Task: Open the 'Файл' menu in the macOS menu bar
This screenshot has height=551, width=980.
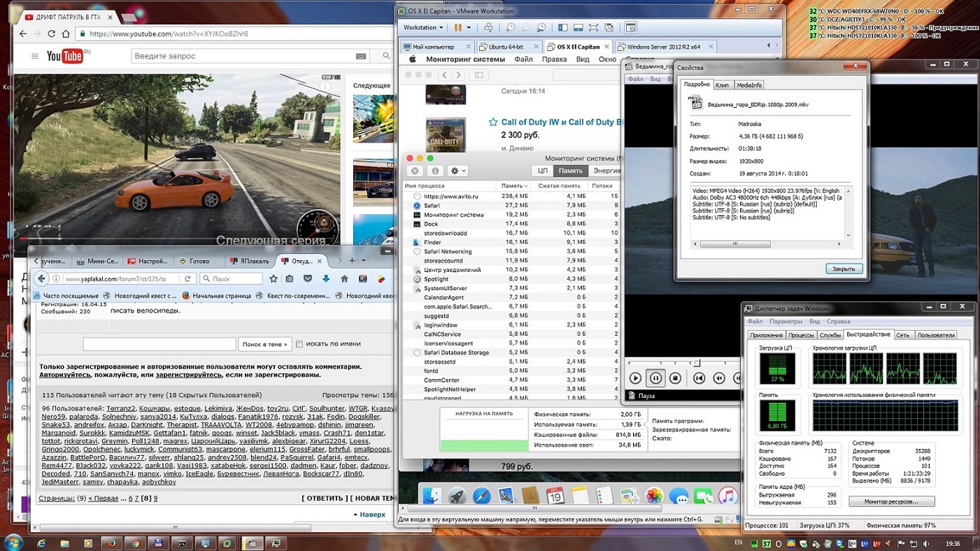Action: [x=523, y=59]
